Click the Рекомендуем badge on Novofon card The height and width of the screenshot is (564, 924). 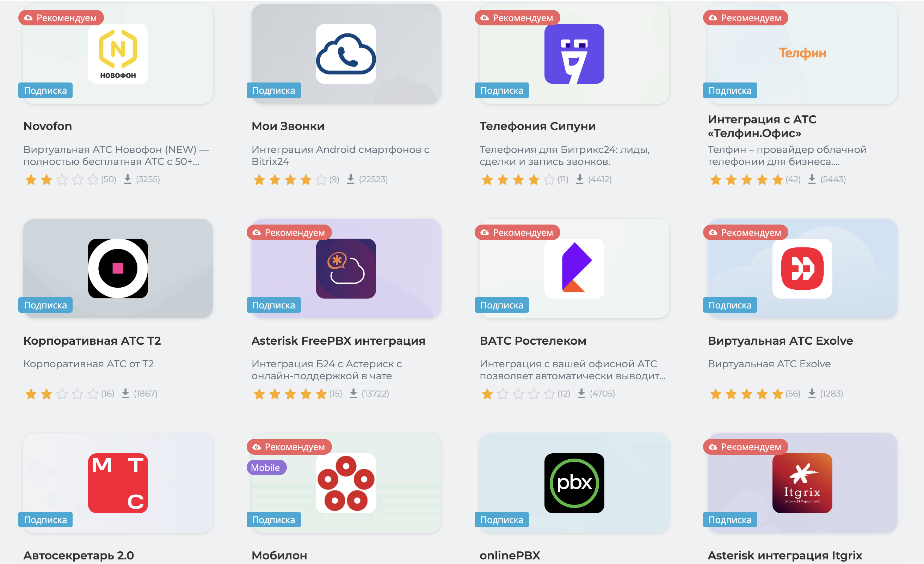61,18
